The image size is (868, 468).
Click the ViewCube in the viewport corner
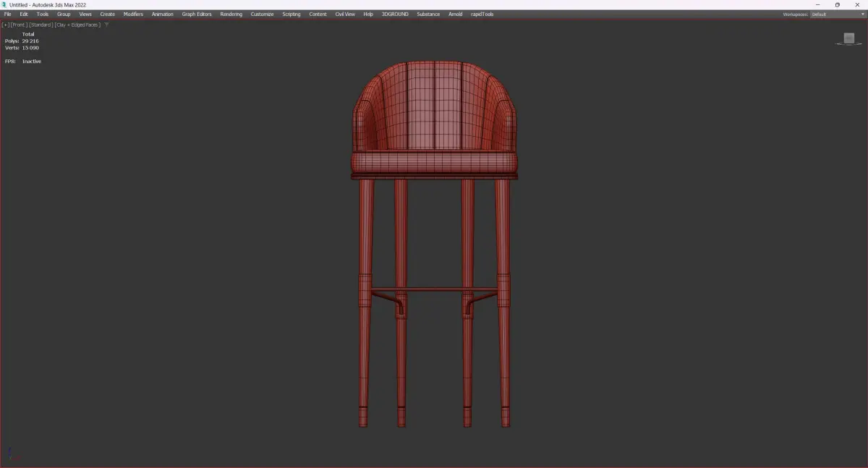(849, 38)
